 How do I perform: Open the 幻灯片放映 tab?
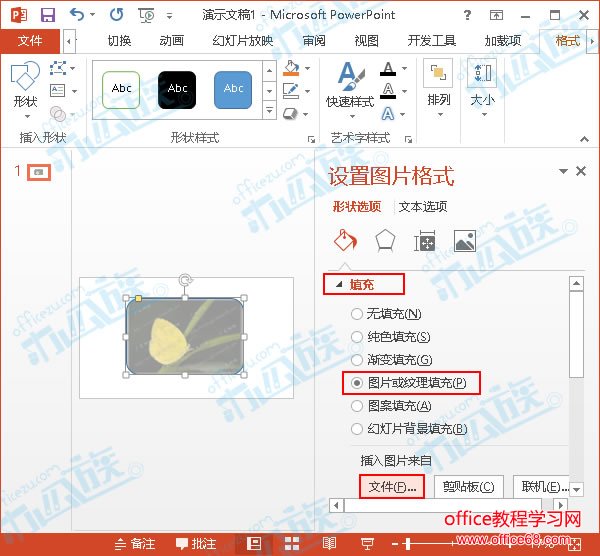point(243,41)
